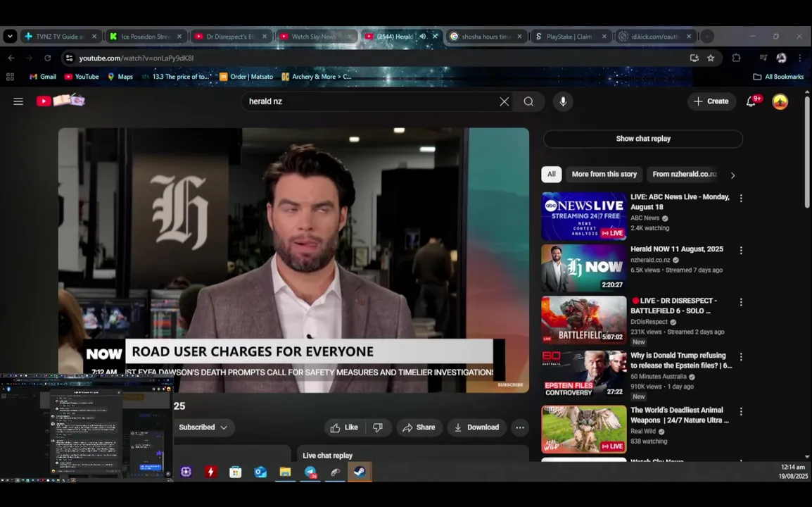Screen dimensions: 812x507
Task: Open more actions ellipsis below video
Action: pos(520,427)
